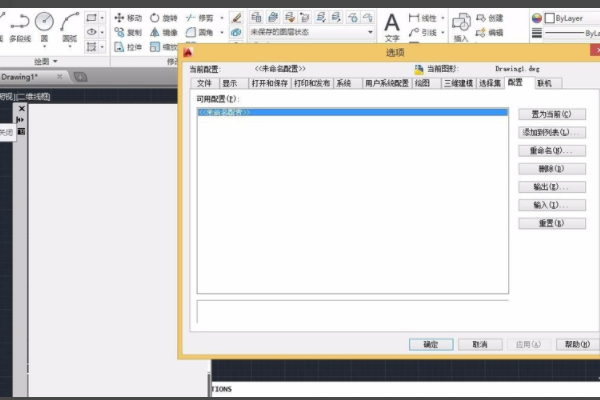Image resolution: width=600 pixels, height=400 pixels.
Task: Click the Rectangle tool icon in Draw panel
Action: point(91,18)
